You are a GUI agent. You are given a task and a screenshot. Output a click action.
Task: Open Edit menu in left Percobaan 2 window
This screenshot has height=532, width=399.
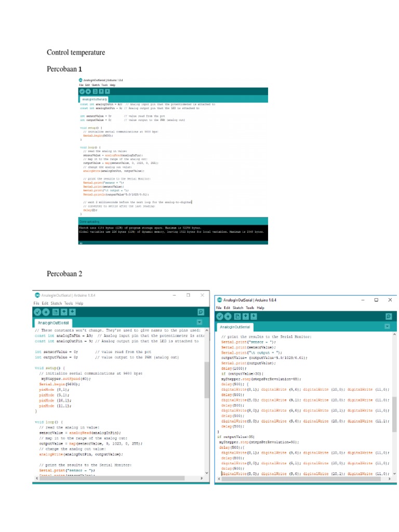click(45, 303)
